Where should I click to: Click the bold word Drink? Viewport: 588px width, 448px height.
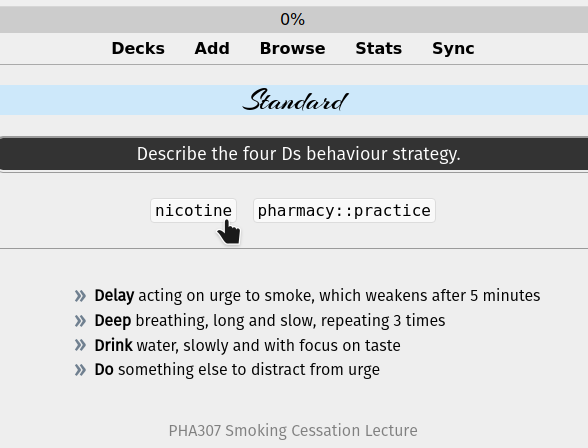click(x=113, y=345)
